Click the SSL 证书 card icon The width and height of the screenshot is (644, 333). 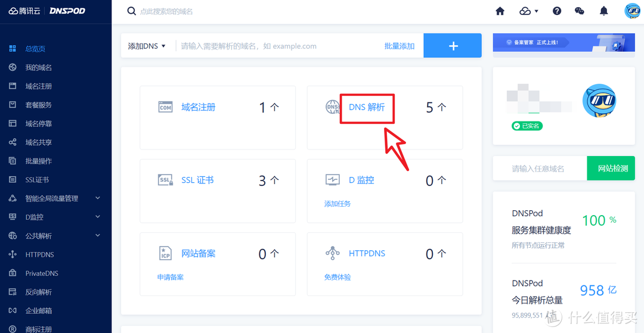click(x=165, y=180)
